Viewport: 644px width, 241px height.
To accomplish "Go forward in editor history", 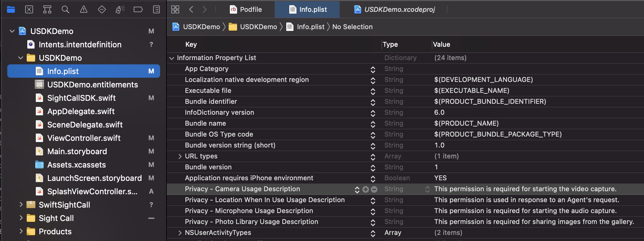I will click(205, 9).
